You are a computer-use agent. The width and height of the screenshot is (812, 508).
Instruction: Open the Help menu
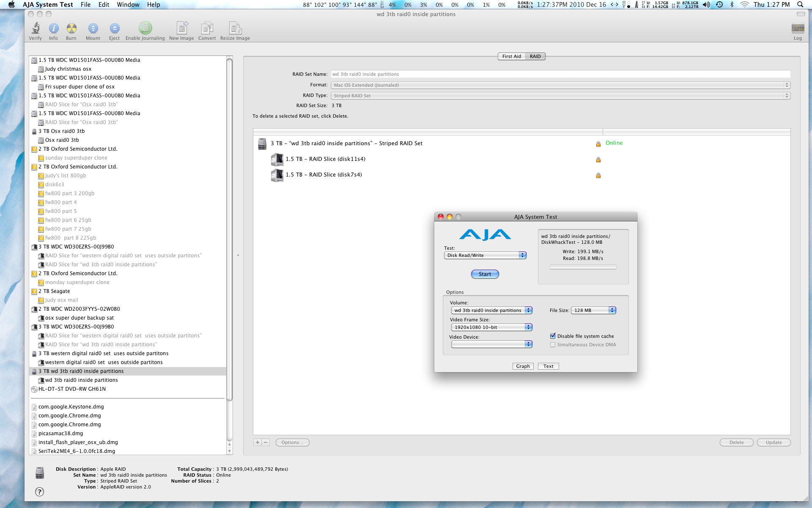[x=154, y=5]
